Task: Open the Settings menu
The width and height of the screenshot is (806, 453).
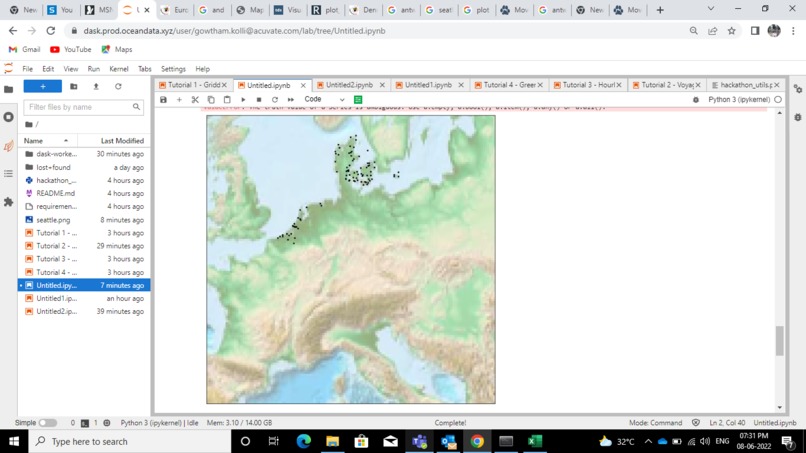Action: pos(173,69)
